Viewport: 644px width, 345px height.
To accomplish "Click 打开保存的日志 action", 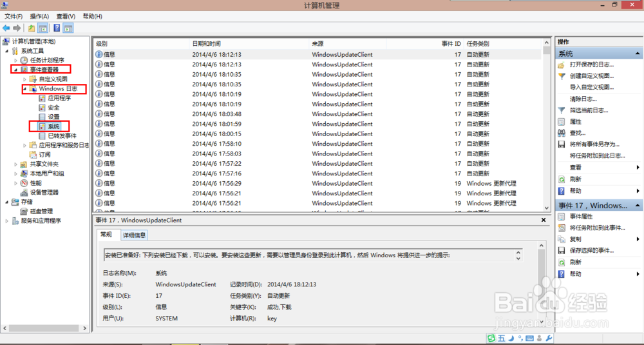I will [x=591, y=64].
